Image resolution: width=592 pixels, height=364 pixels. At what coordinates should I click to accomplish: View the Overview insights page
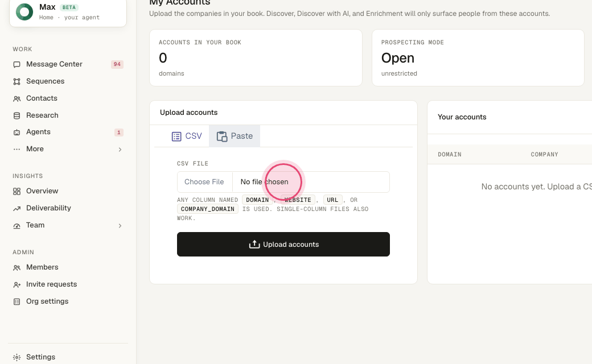(x=68, y=191)
